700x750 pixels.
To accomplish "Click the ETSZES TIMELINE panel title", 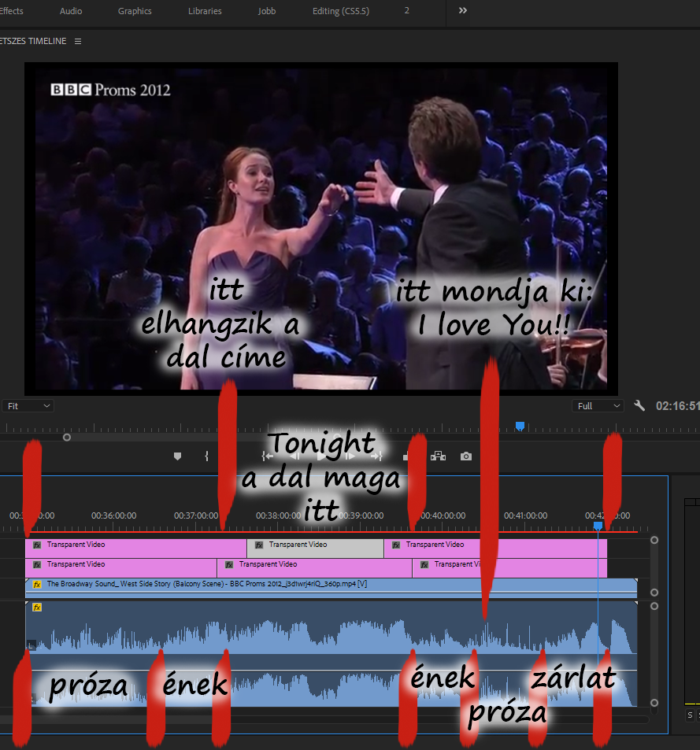I will tap(33, 41).
